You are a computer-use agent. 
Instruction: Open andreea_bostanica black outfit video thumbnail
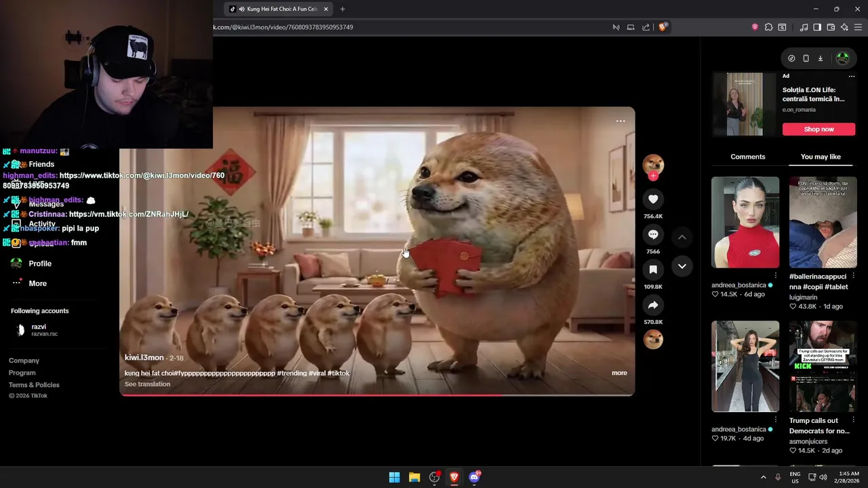pyautogui.click(x=745, y=366)
